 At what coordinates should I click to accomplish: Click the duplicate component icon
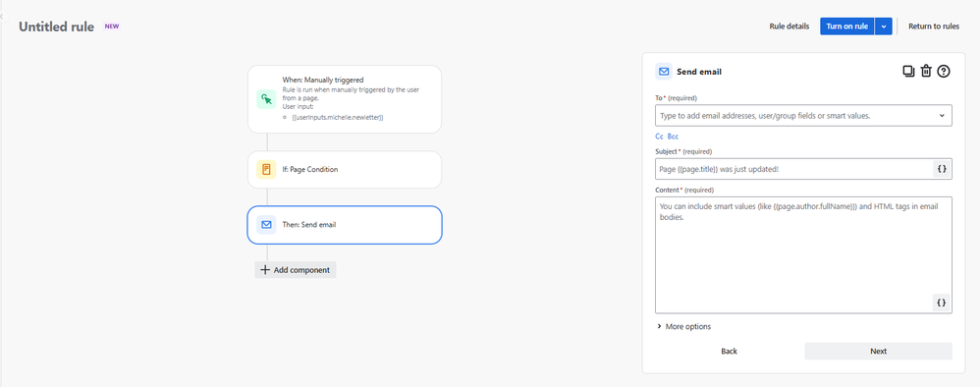(908, 72)
